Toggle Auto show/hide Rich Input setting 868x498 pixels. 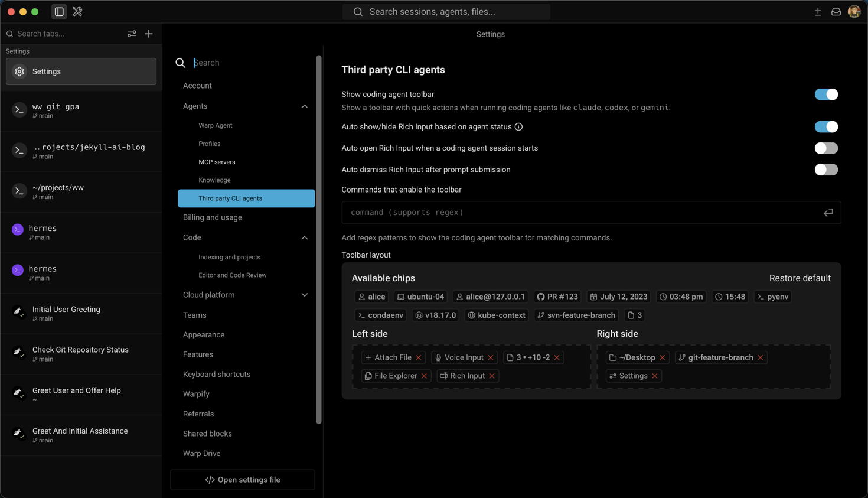826,127
